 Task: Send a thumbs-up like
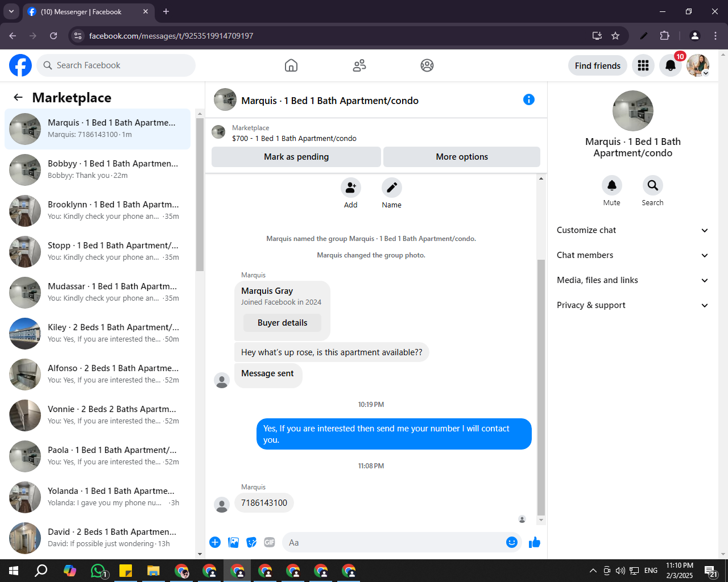pyautogui.click(x=535, y=542)
